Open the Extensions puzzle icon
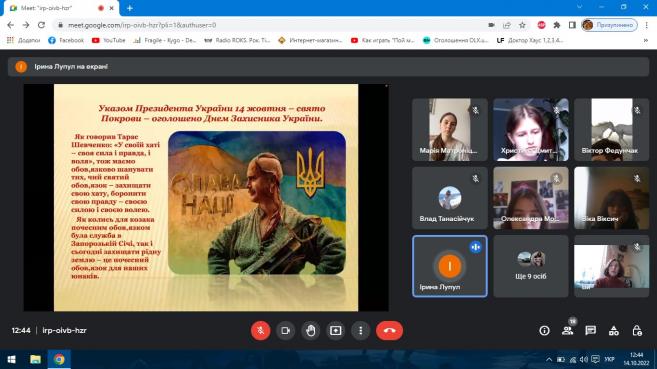The image size is (657, 369). click(556, 25)
